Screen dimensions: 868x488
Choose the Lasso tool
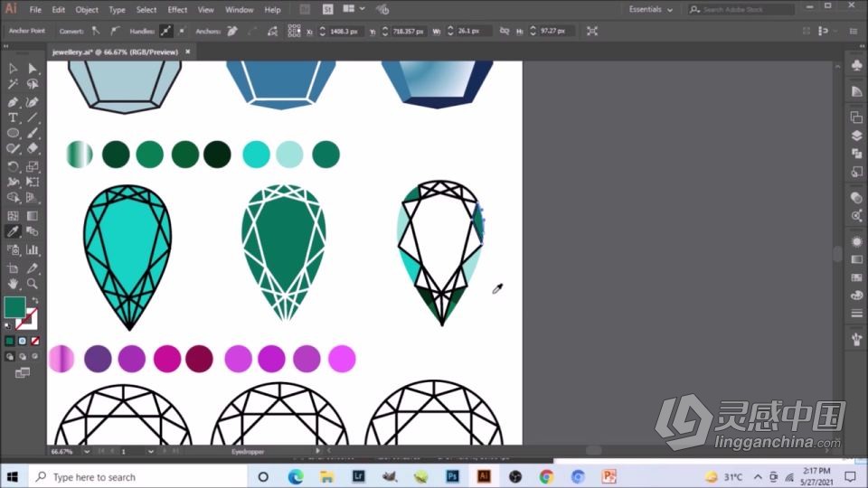[33, 84]
